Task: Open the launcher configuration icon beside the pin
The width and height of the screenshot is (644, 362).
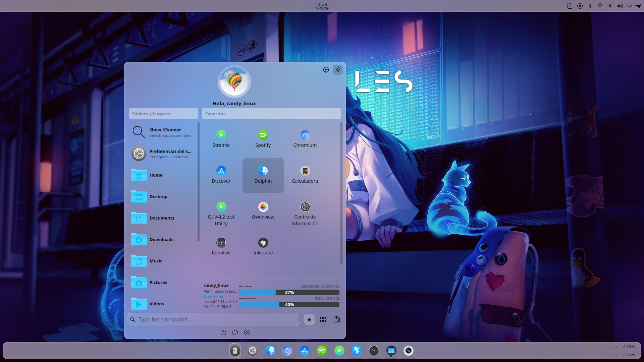Action: pos(326,70)
